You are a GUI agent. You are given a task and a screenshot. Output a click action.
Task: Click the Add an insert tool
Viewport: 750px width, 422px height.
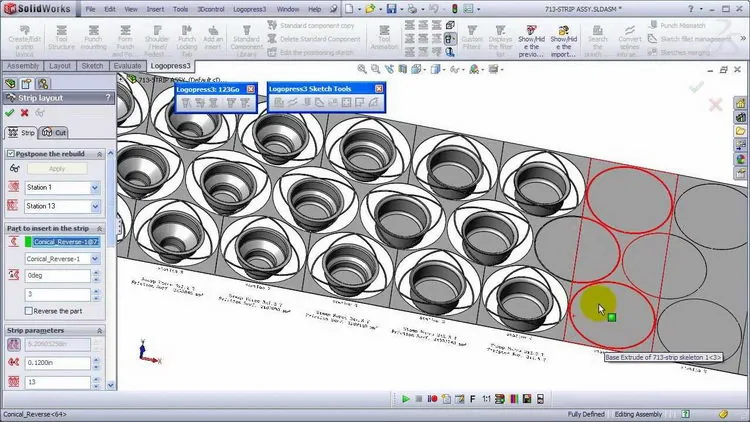pyautogui.click(x=213, y=38)
